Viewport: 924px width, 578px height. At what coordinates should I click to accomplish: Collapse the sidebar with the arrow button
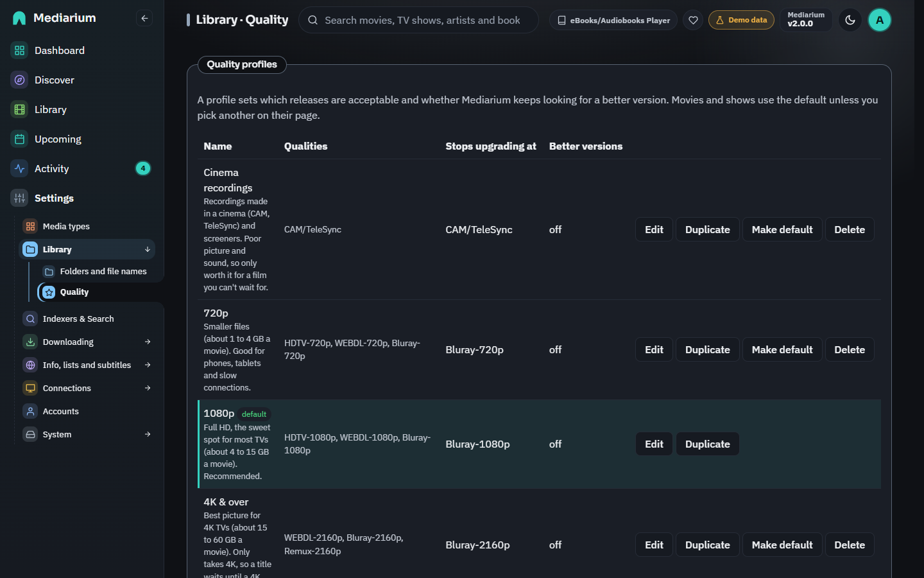144,18
